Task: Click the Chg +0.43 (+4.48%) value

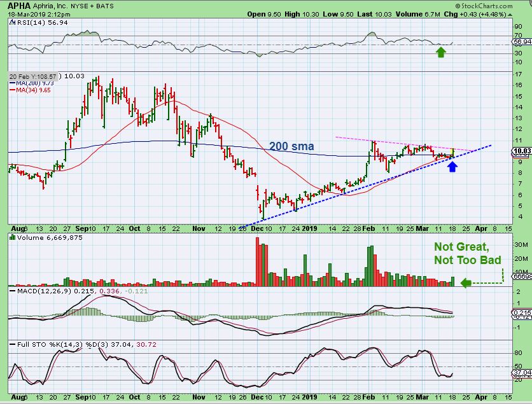Action: tap(475, 15)
